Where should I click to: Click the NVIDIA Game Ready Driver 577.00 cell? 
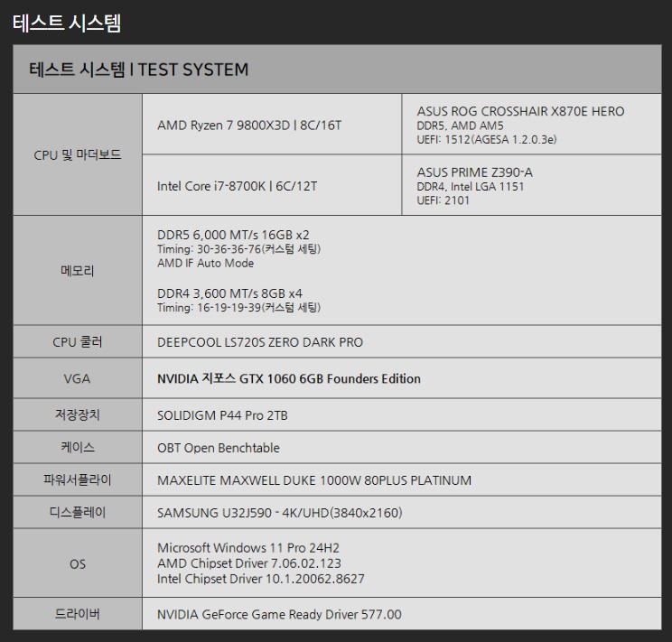279,614
